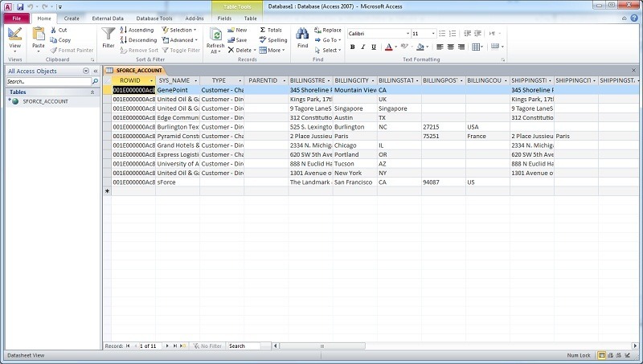Image resolution: width=643 pixels, height=364 pixels.
Task: Click the New record button
Action: point(236,30)
